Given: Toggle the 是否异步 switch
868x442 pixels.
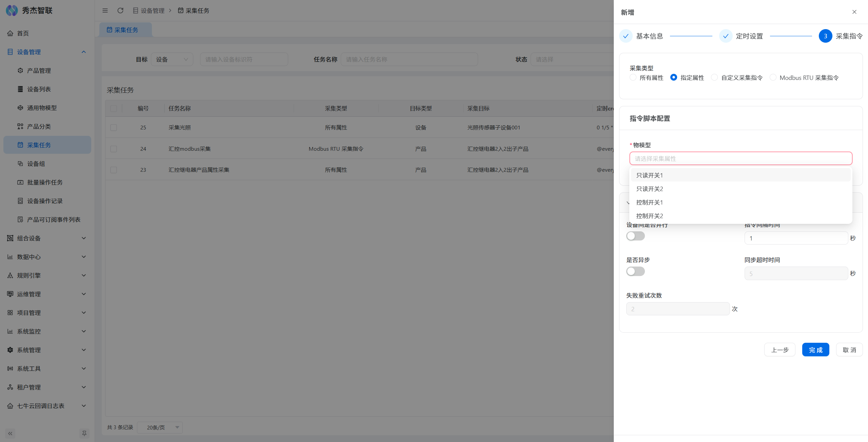Looking at the screenshot, I should pyautogui.click(x=635, y=271).
